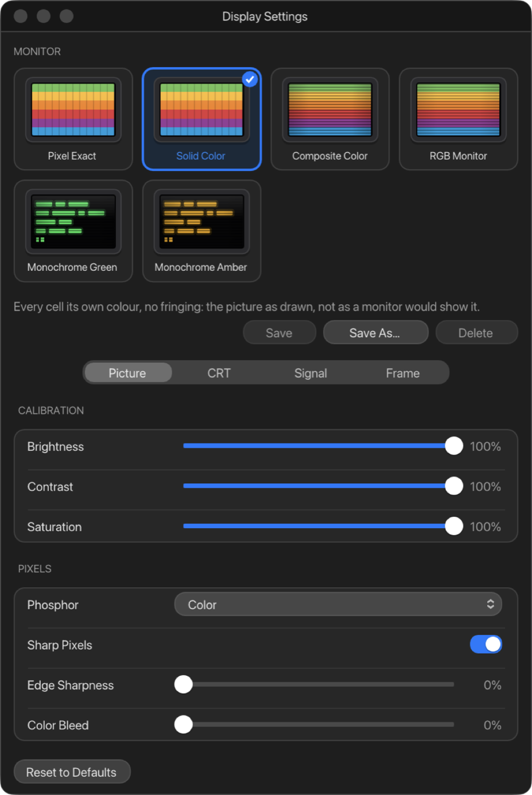Click the Contrast 100% value

pyautogui.click(x=485, y=487)
